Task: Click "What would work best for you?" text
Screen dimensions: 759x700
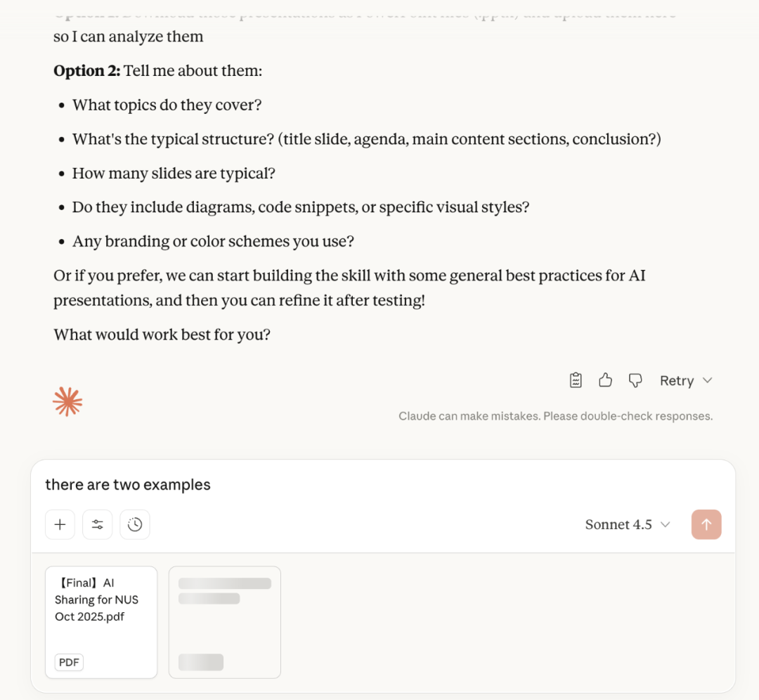Action: click(x=162, y=335)
